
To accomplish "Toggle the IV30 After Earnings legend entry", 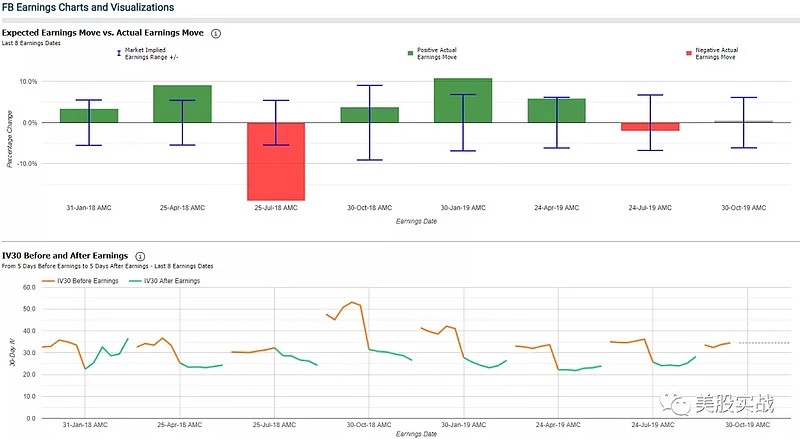I will pyautogui.click(x=165, y=281).
